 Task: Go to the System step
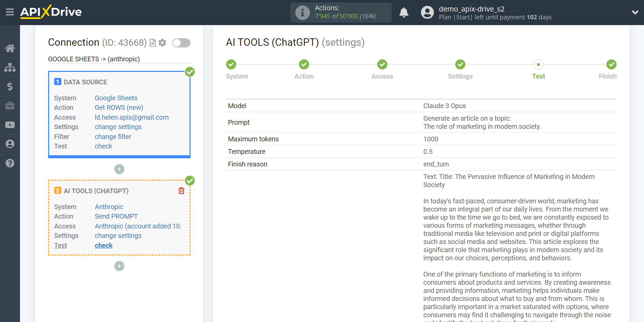231,64
